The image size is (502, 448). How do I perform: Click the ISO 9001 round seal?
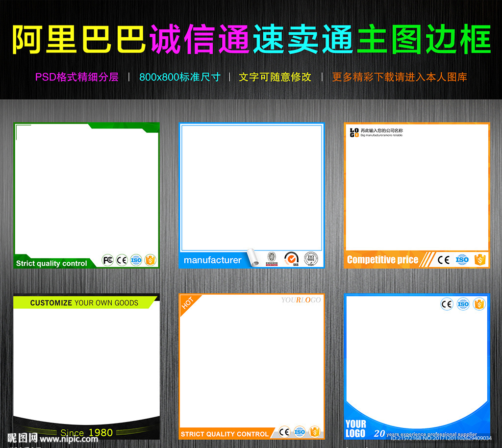[x=311, y=259]
